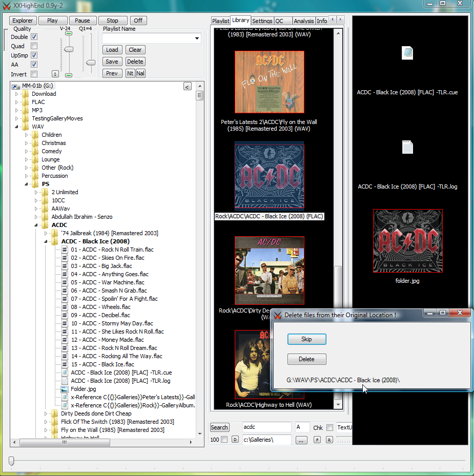Collapse the ACDC - Black Ice (2008) folder
The image size is (474, 476).
click(x=46, y=241)
